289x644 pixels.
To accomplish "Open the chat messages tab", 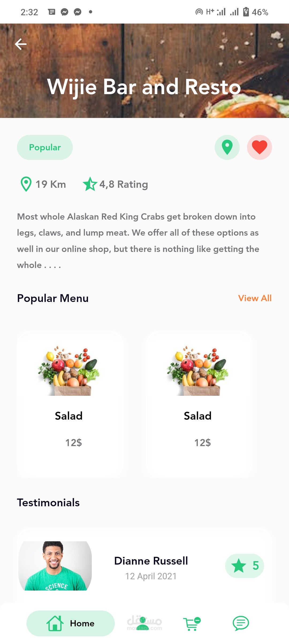I will (x=241, y=623).
